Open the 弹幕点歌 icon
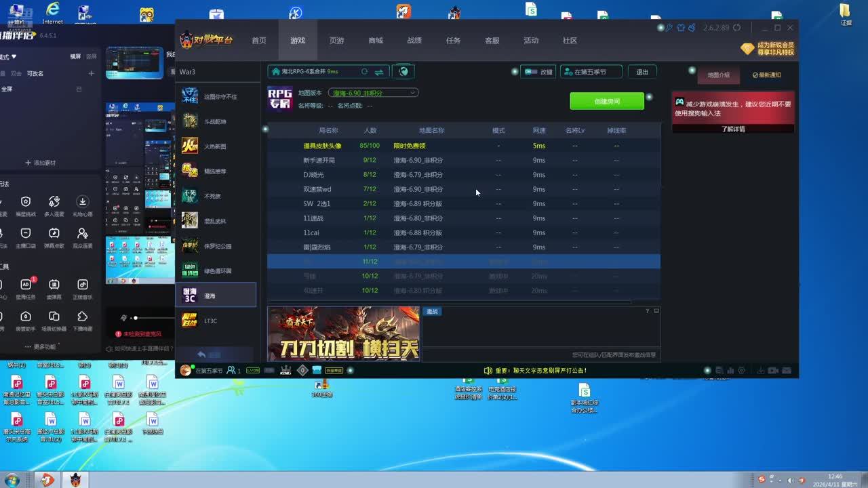868x488 pixels. coord(54,238)
